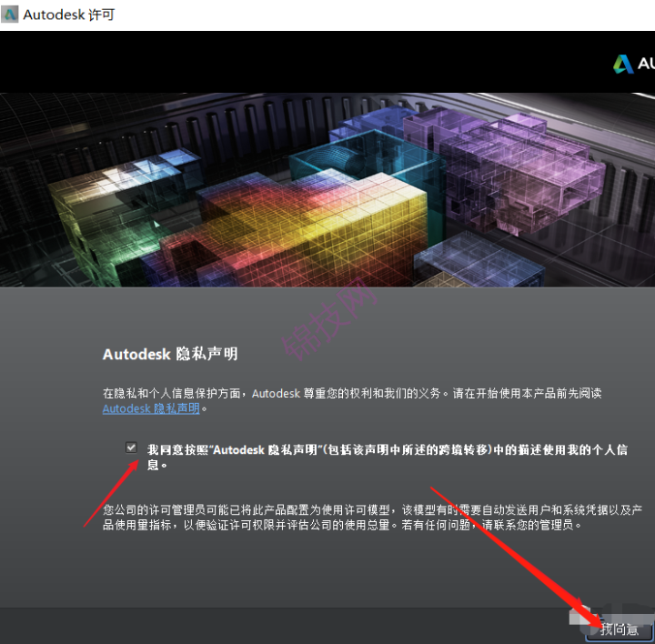The width and height of the screenshot is (655, 644).
Task: Click the paragraph starting 您公司的许可管理员
Action: pos(372,517)
